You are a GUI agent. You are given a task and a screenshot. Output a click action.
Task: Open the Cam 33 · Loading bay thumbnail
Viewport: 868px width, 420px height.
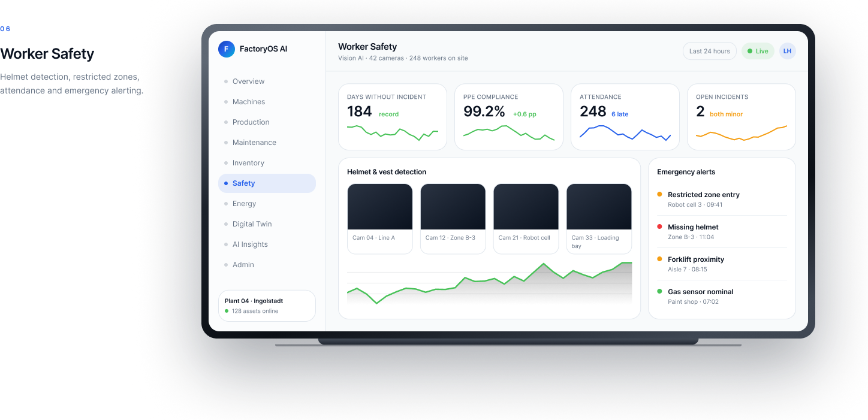(x=599, y=219)
